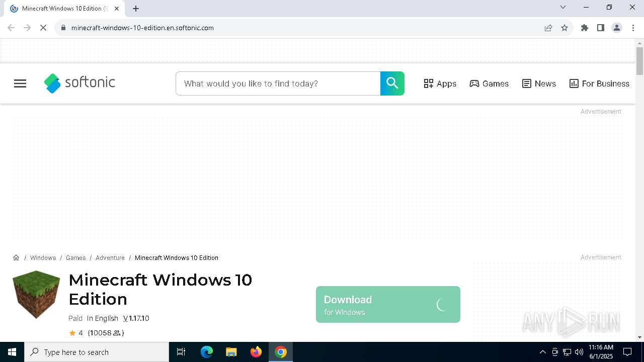The height and width of the screenshot is (362, 644).
Task: Click the browser forward arrow
Action: [27, 28]
